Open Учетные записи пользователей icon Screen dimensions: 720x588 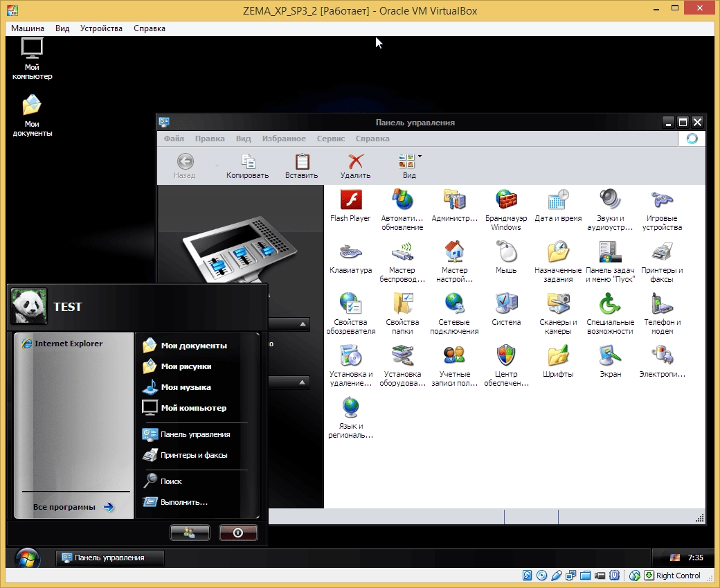455,365
